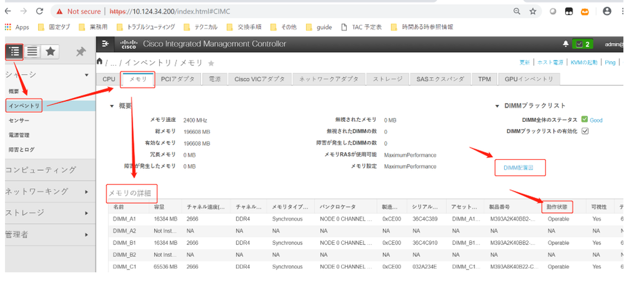Bookmark this page with the star icon
Viewport: 644px width, 281px height.
[x=532, y=12]
